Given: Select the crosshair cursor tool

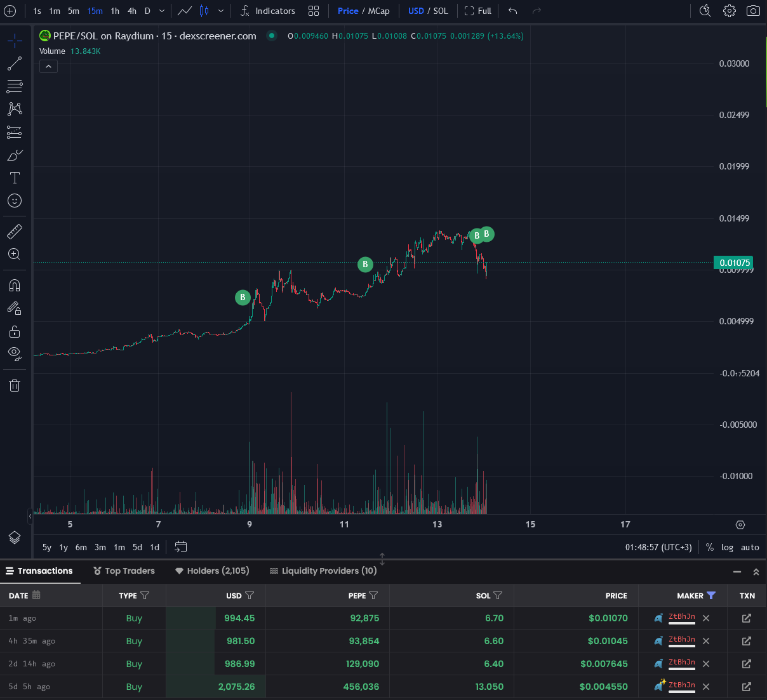Looking at the screenshot, I should click(x=15, y=41).
